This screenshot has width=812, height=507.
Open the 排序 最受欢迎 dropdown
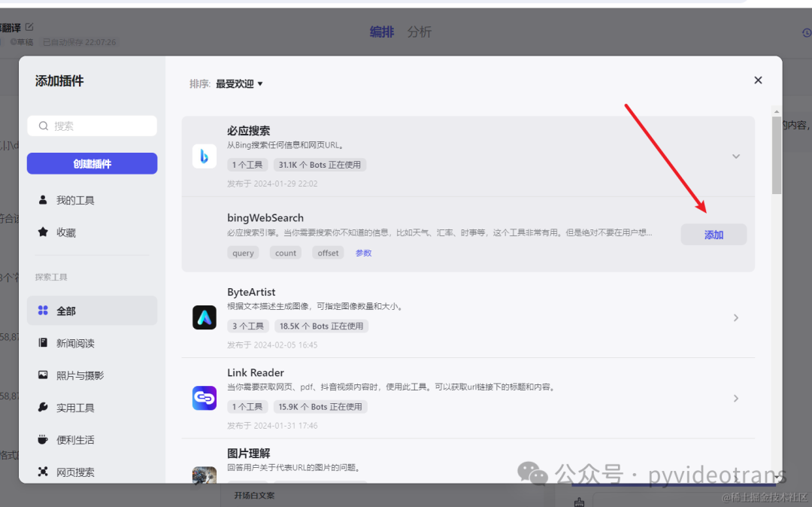[x=239, y=84]
